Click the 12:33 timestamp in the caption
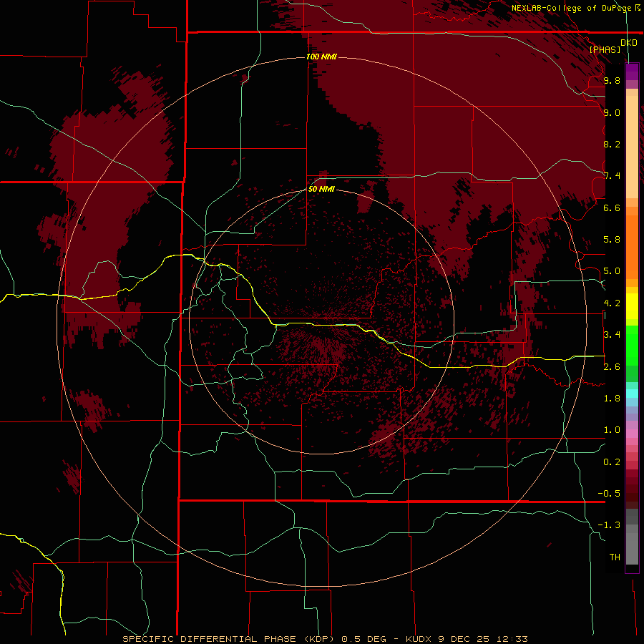 coord(512,639)
